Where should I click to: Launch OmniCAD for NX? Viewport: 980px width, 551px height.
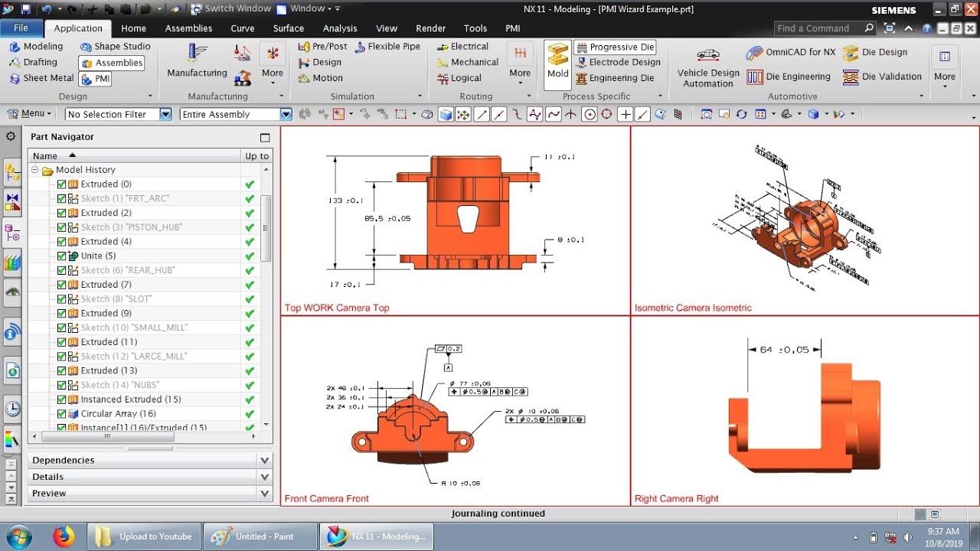click(791, 53)
